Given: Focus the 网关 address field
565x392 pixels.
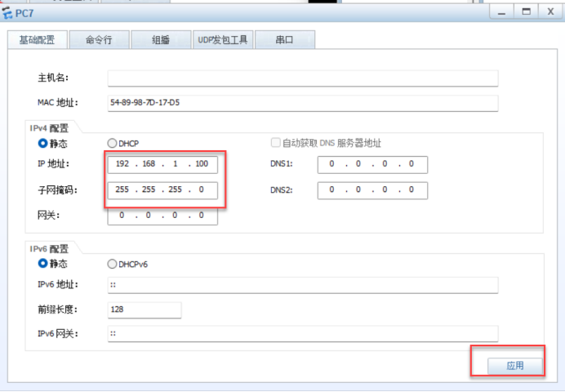Looking at the screenshot, I should pos(162,216).
